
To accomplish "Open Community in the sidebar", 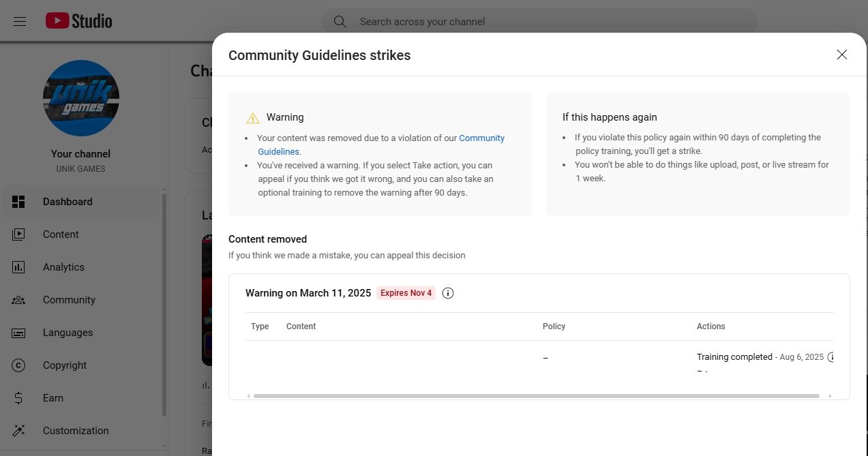I will pos(80,300).
